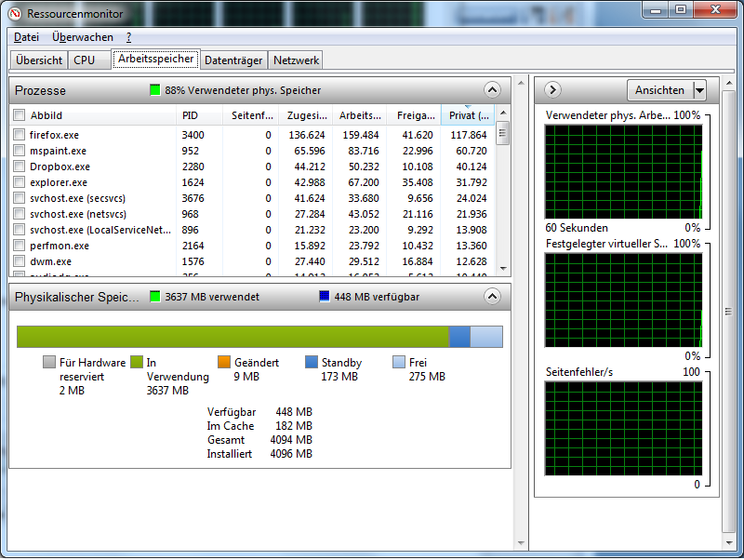
Task: Switch to the Datenträger tab
Action: (x=233, y=60)
